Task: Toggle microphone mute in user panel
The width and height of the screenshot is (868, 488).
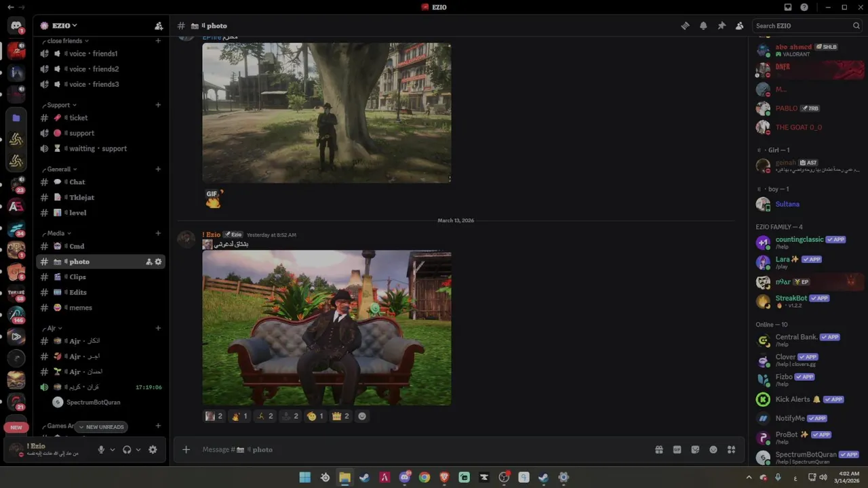Action: pos(101,449)
